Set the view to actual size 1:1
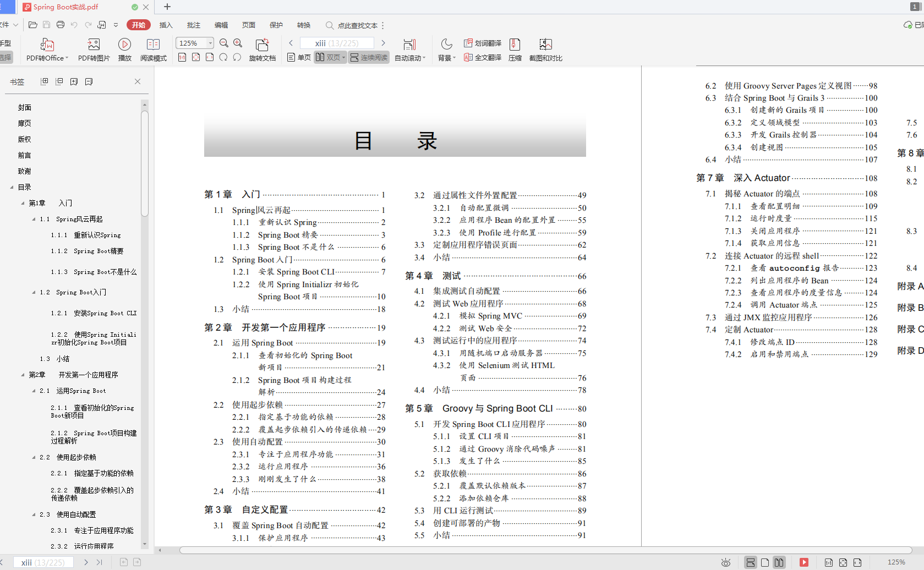The width and height of the screenshot is (924, 570). pyautogui.click(x=182, y=57)
